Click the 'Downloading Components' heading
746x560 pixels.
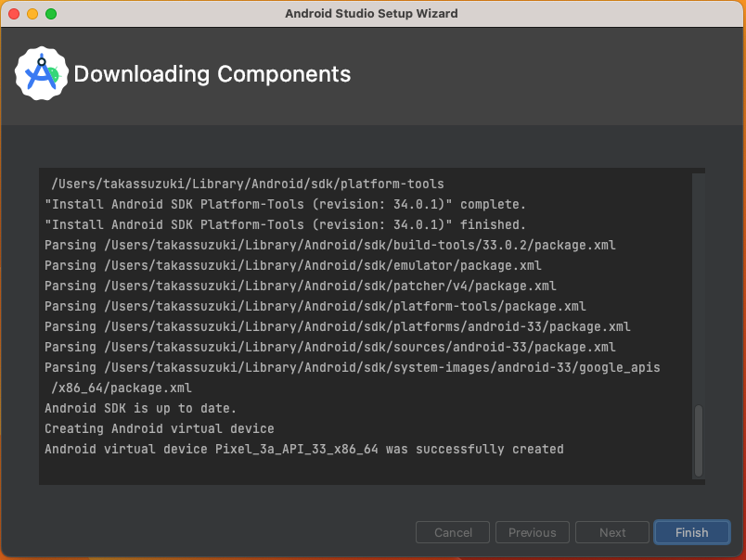click(x=212, y=74)
